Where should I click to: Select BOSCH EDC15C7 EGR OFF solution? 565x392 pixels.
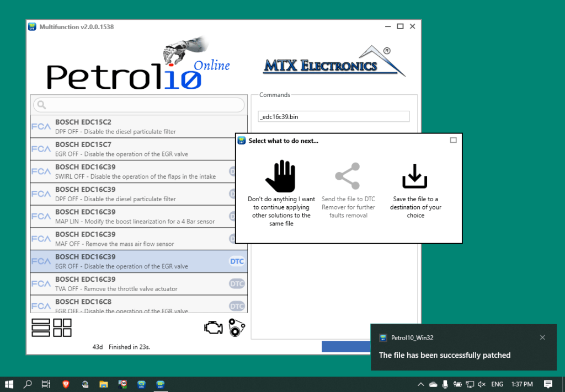point(138,149)
